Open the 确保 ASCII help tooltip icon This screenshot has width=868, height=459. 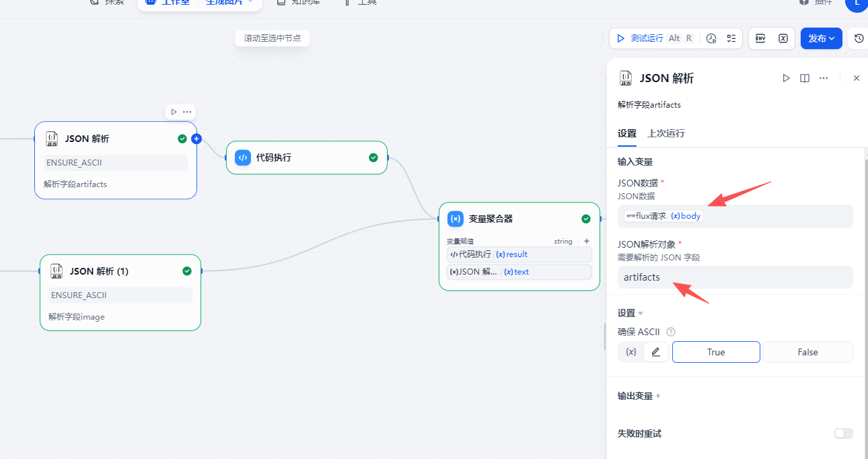click(670, 332)
